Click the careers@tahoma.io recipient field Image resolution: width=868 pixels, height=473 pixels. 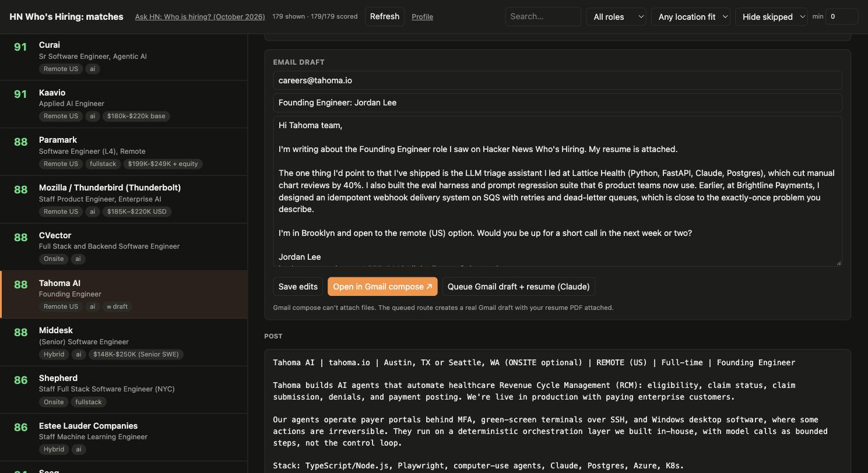click(557, 80)
